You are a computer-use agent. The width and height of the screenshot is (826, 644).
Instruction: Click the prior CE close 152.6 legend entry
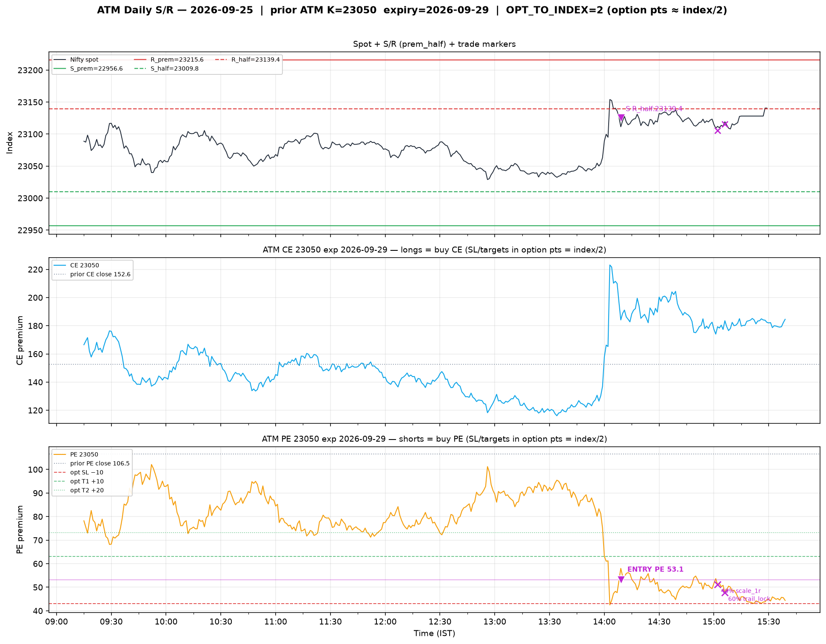(92, 274)
